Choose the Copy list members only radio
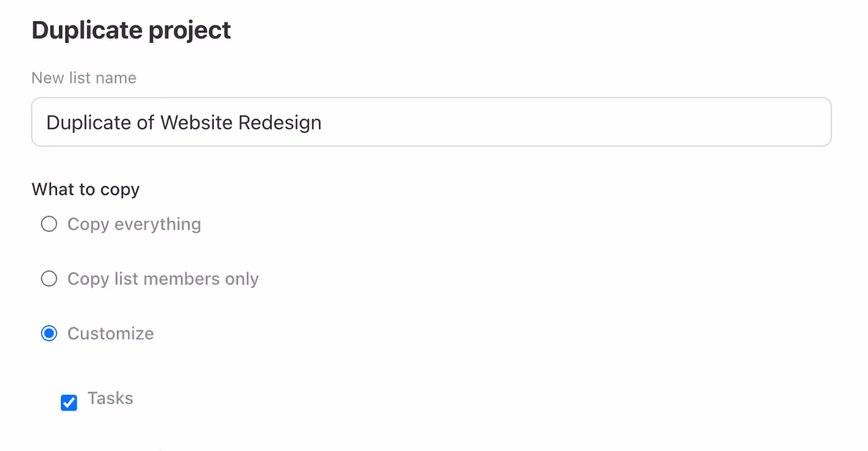The height and width of the screenshot is (451, 868). click(49, 279)
